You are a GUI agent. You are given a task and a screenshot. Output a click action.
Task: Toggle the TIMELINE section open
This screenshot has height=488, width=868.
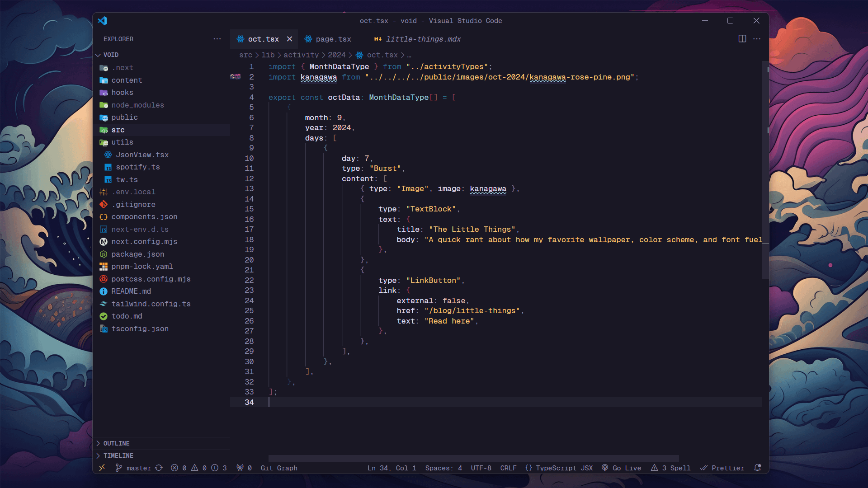tap(118, 455)
